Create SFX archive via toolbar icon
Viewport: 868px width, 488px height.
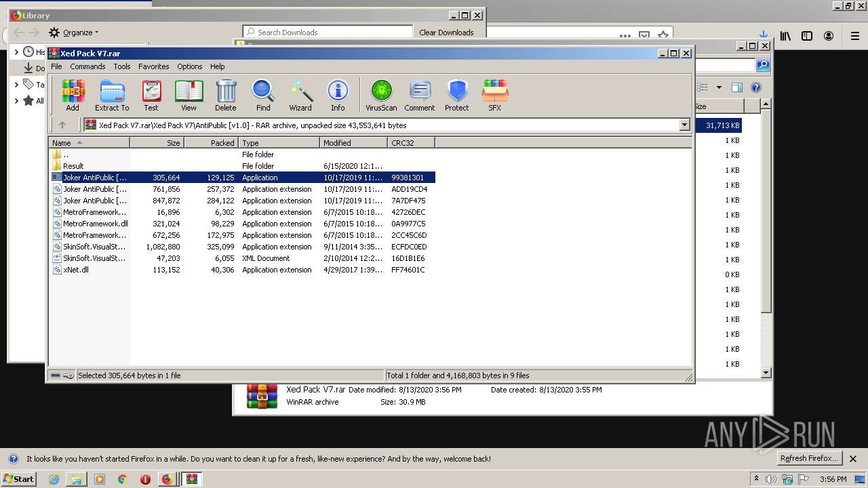click(495, 96)
